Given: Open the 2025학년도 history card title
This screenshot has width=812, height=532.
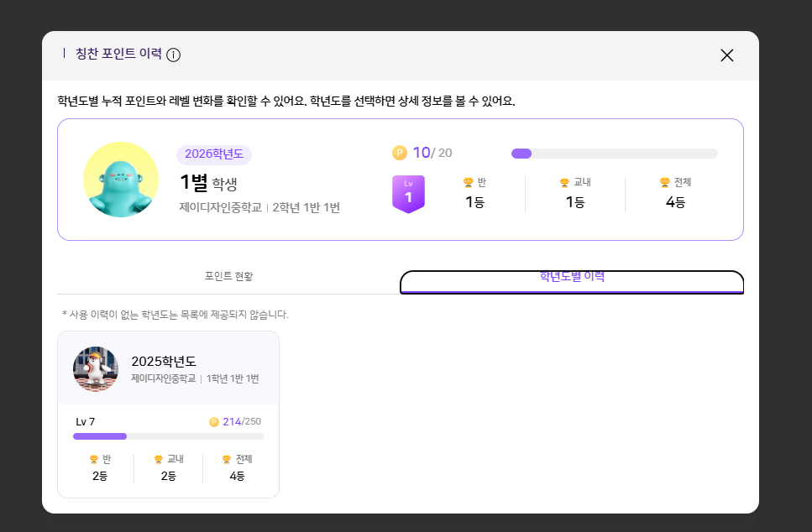Looking at the screenshot, I should point(164,361).
